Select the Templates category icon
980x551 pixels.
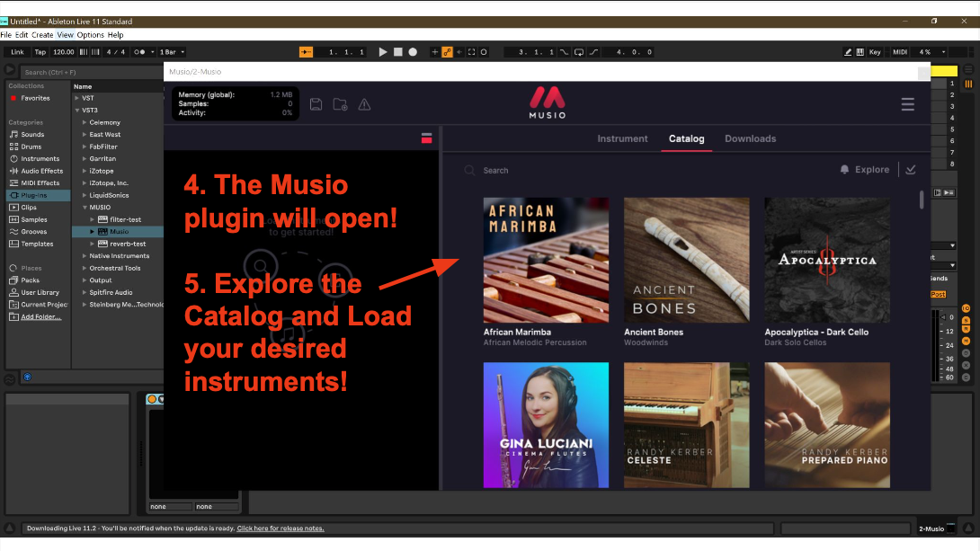tap(13, 244)
